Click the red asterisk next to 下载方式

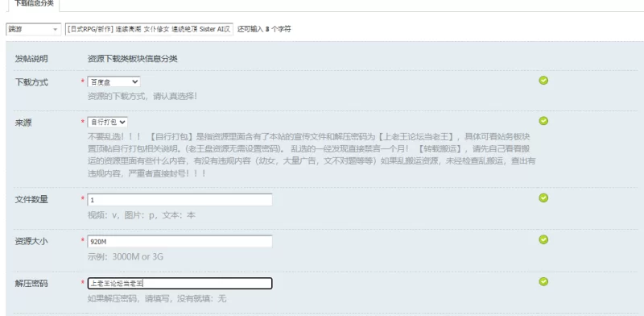tap(83, 81)
